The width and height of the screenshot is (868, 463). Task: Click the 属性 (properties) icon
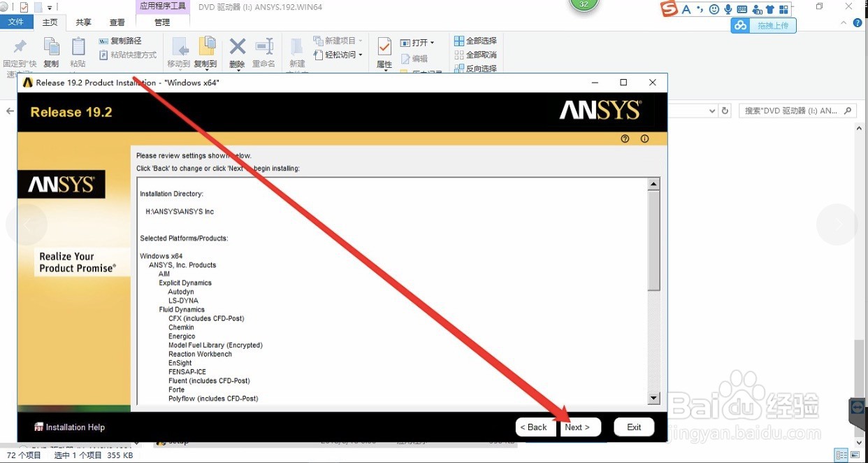pyautogui.click(x=384, y=47)
